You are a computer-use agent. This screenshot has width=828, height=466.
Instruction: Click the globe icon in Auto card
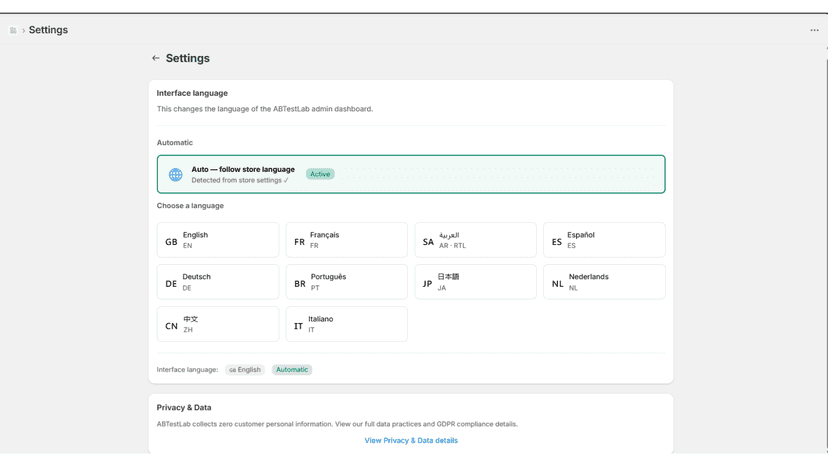(x=175, y=174)
